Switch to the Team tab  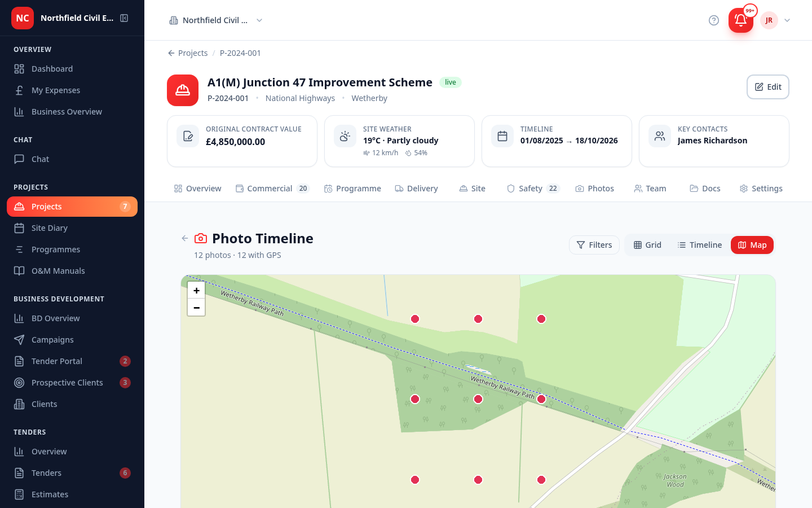[650, 189]
